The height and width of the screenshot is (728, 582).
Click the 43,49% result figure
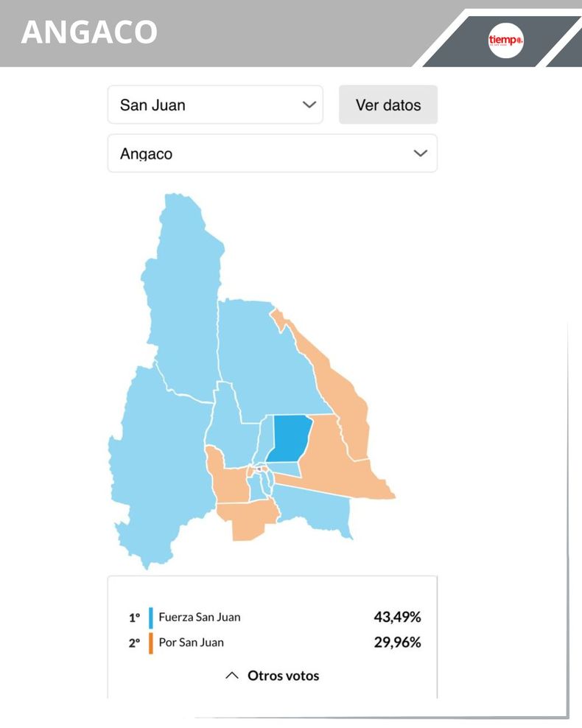point(397,617)
